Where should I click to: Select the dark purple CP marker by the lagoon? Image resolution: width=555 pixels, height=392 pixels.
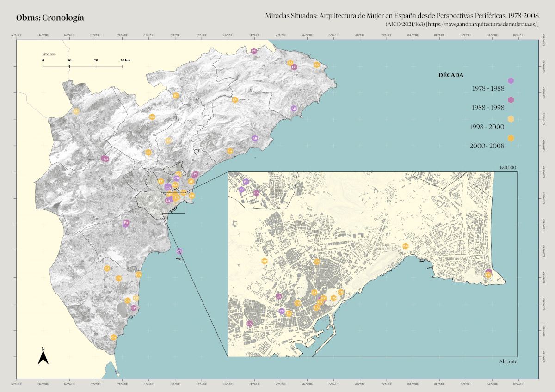[x=134, y=308]
